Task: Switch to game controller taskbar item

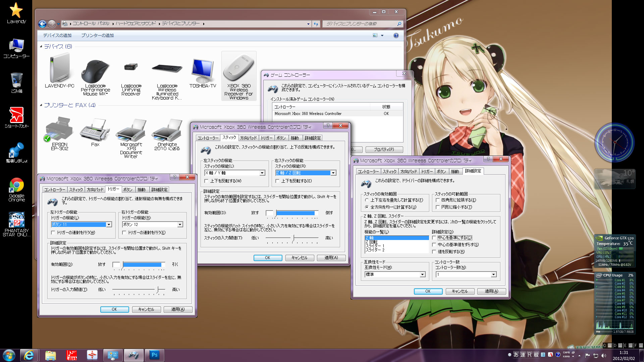Action: pos(134,355)
